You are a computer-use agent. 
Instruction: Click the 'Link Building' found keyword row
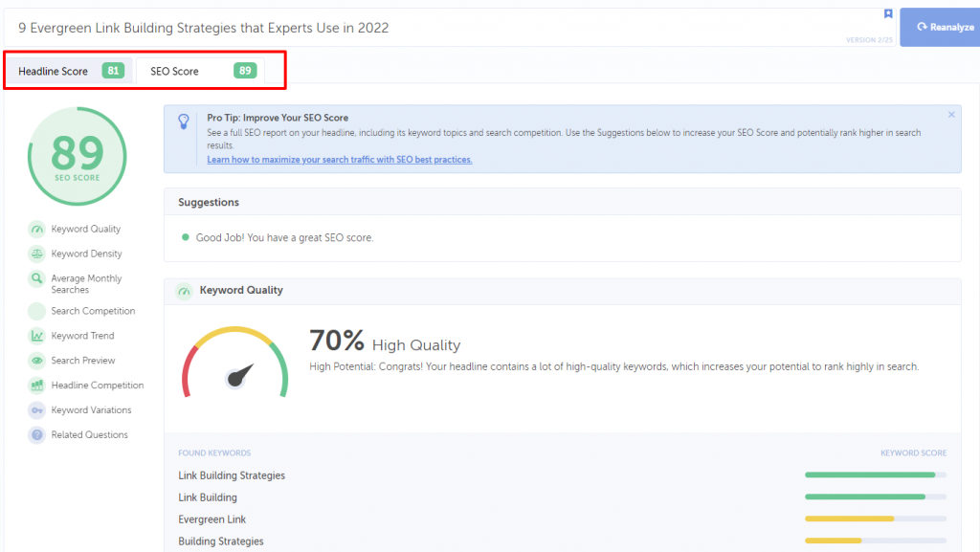(563, 497)
